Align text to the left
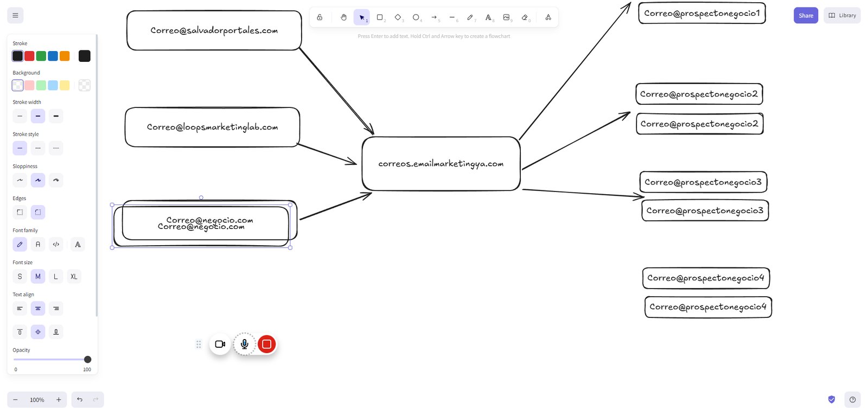This screenshot has width=868, height=415. click(20, 309)
